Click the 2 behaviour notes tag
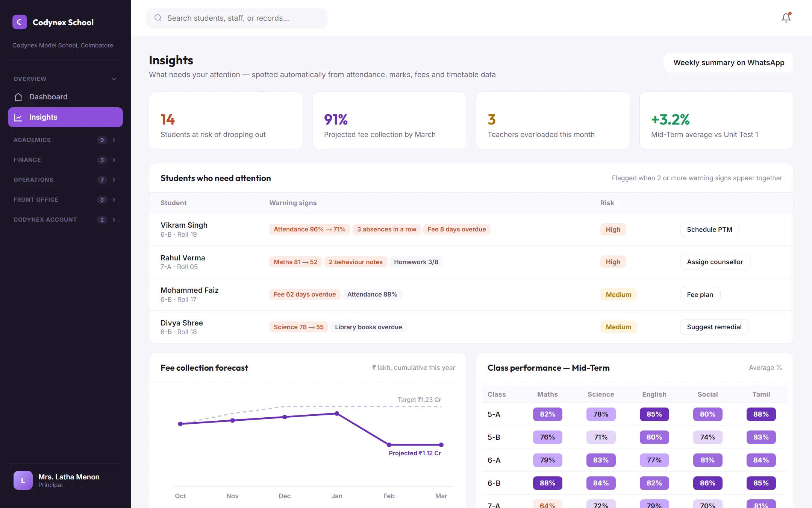The width and height of the screenshot is (812, 508). [356, 262]
